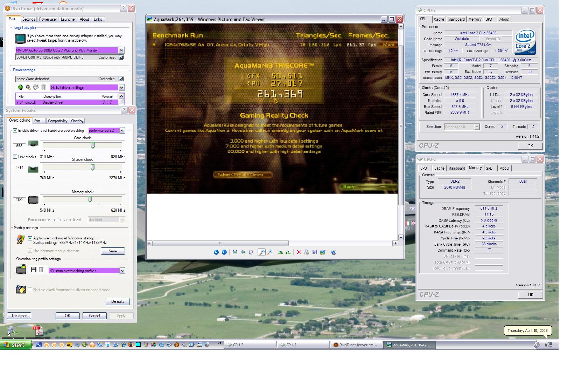Click OK in lower CPU-Z Memory window

531,295
